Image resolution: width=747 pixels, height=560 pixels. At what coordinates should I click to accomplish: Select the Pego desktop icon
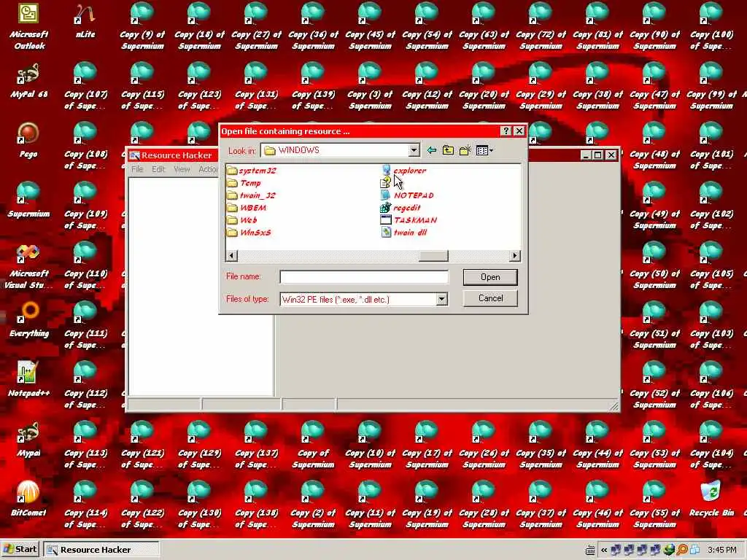(28, 141)
